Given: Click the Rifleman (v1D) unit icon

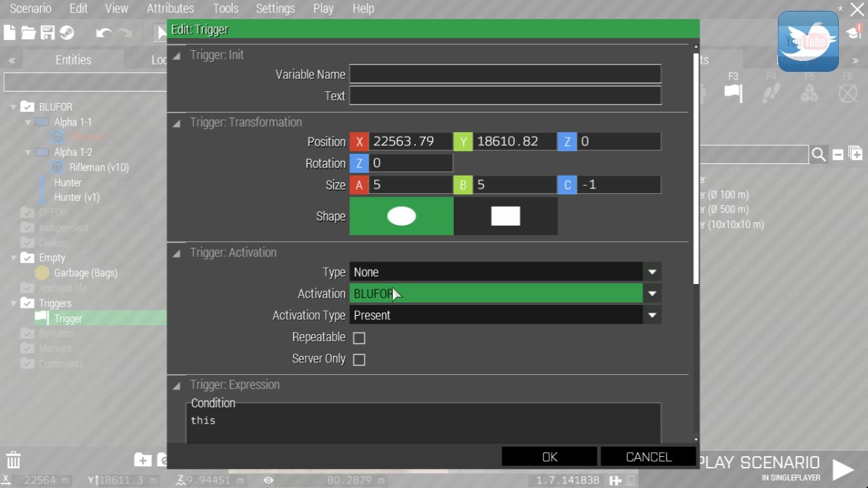Looking at the screenshot, I should pos(58,167).
